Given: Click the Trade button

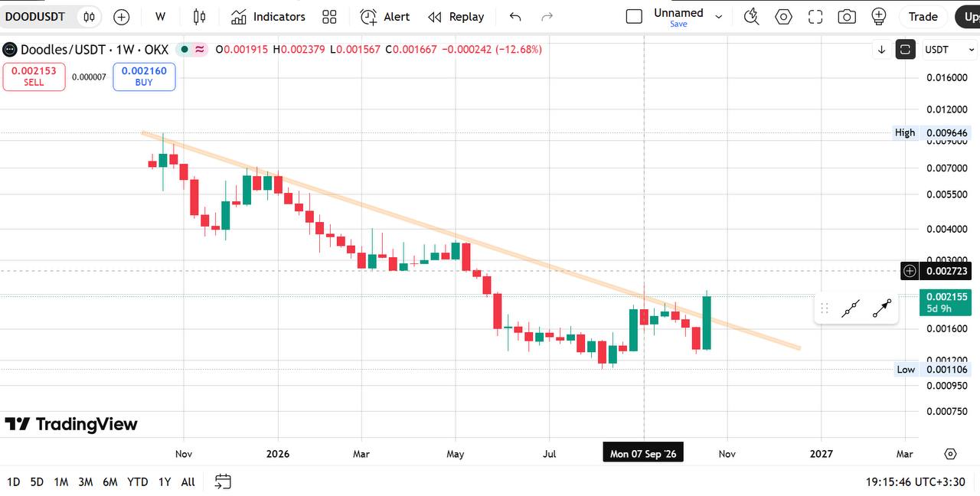Looking at the screenshot, I should click(x=923, y=17).
